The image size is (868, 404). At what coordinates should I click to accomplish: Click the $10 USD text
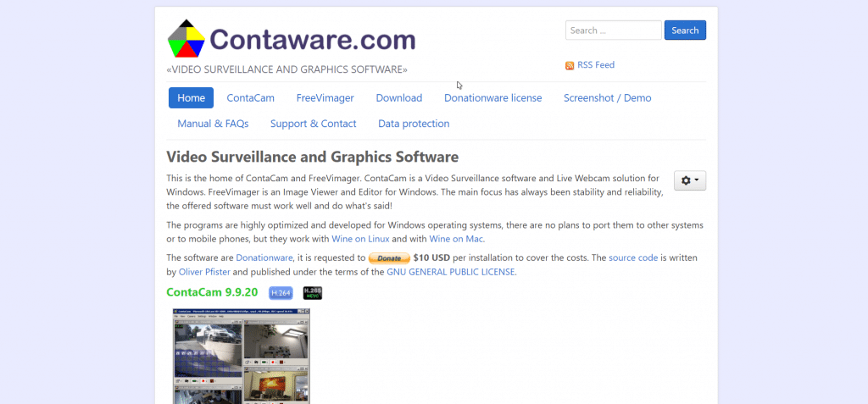(431, 257)
